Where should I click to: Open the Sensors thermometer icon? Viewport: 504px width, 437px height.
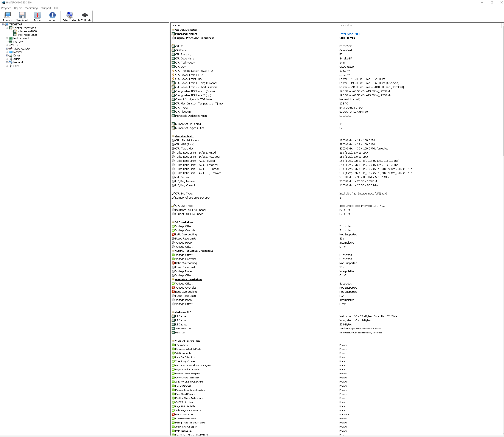(x=37, y=16)
